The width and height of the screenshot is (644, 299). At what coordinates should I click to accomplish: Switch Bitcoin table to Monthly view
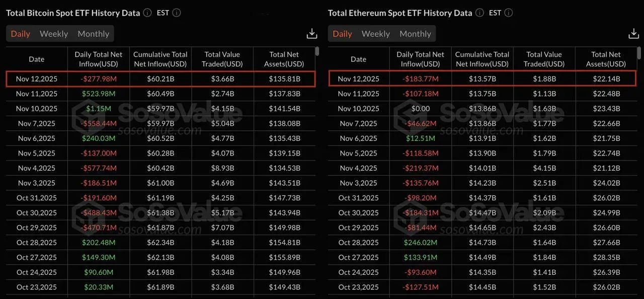(x=94, y=34)
